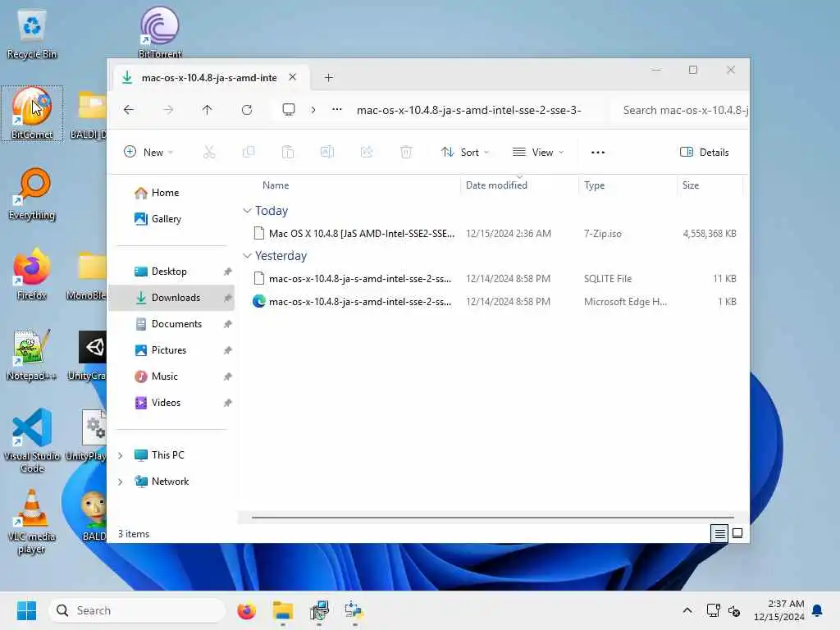
Task: Click the Rename icon in toolbar
Action: pyautogui.click(x=326, y=152)
